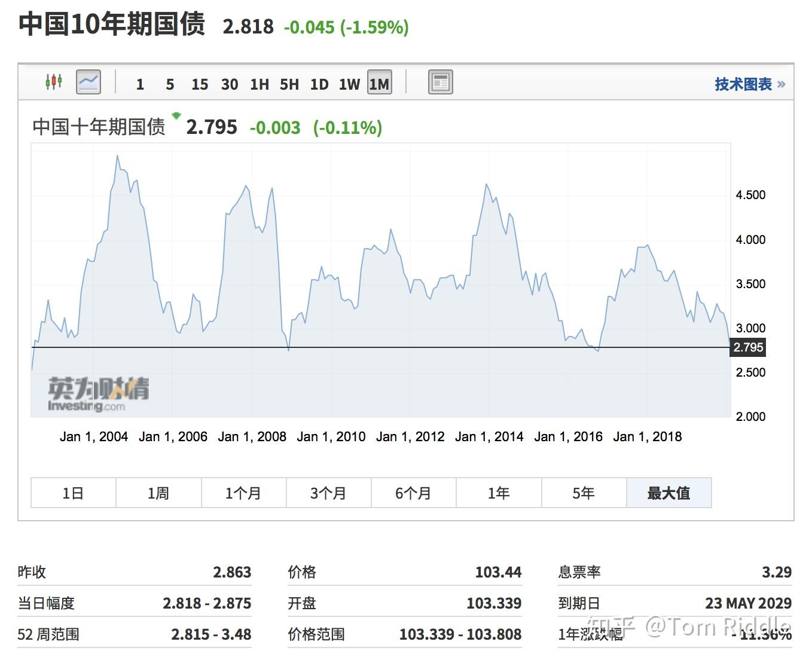Click the 中国十年期国债 chart label

[x=99, y=127]
